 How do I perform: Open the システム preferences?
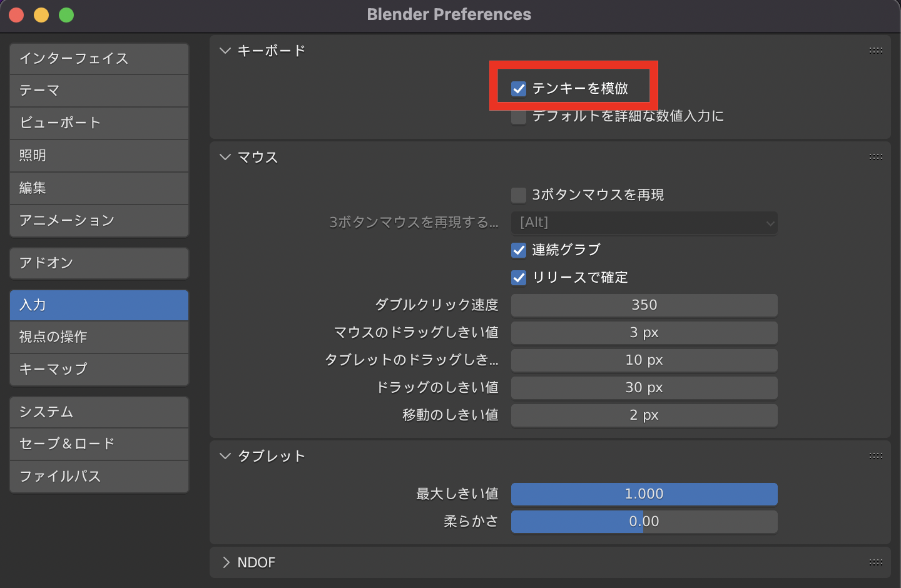tap(99, 412)
